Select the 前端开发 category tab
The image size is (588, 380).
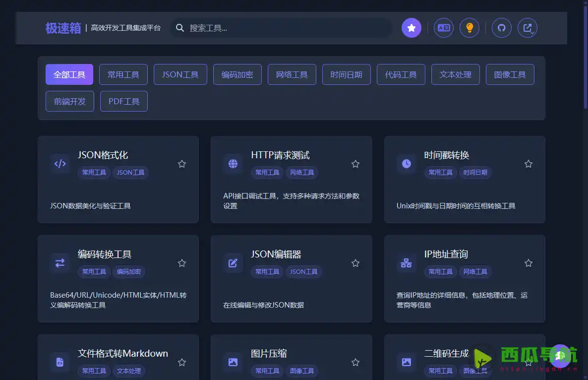click(70, 101)
